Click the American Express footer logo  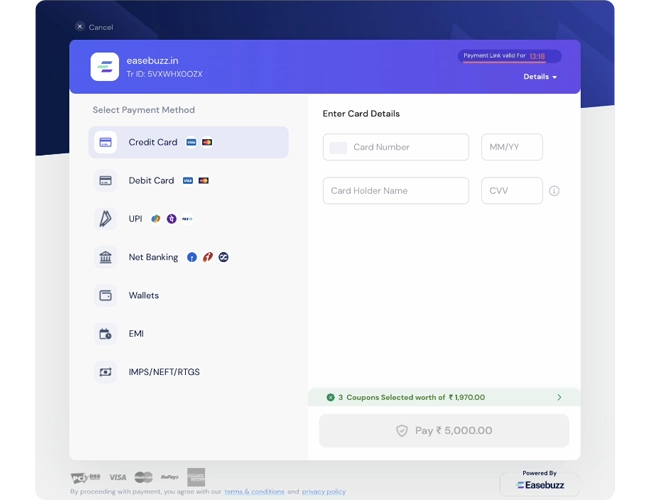(196, 477)
